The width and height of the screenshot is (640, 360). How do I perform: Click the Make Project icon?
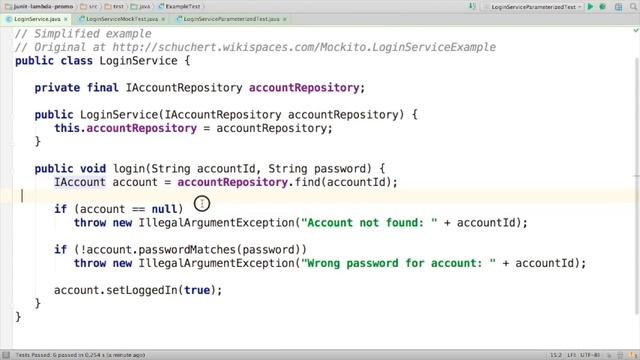pos(472,7)
